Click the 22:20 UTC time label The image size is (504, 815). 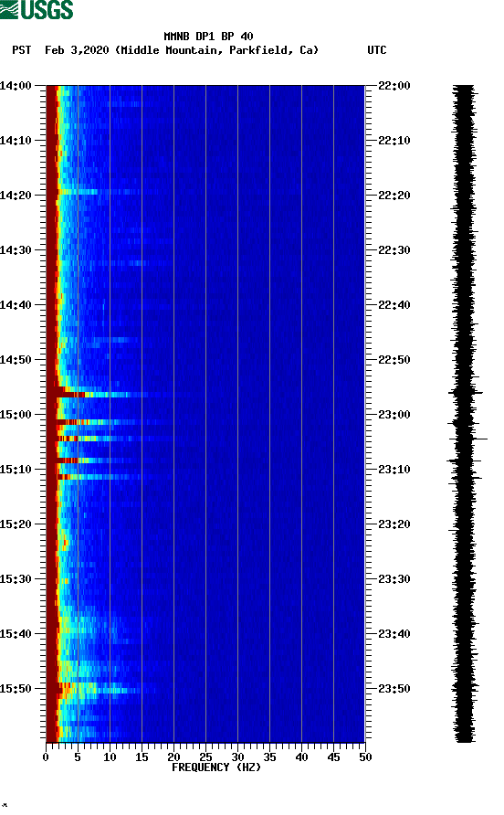point(394,196)
